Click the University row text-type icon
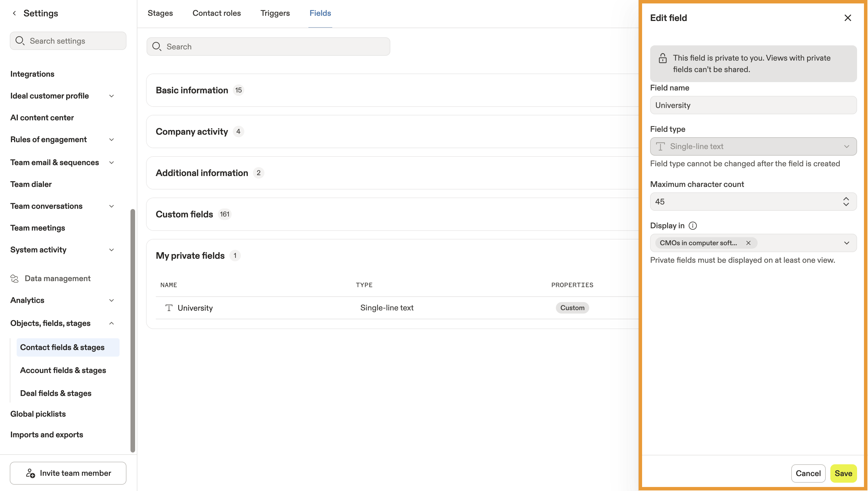 pos(169,308)
